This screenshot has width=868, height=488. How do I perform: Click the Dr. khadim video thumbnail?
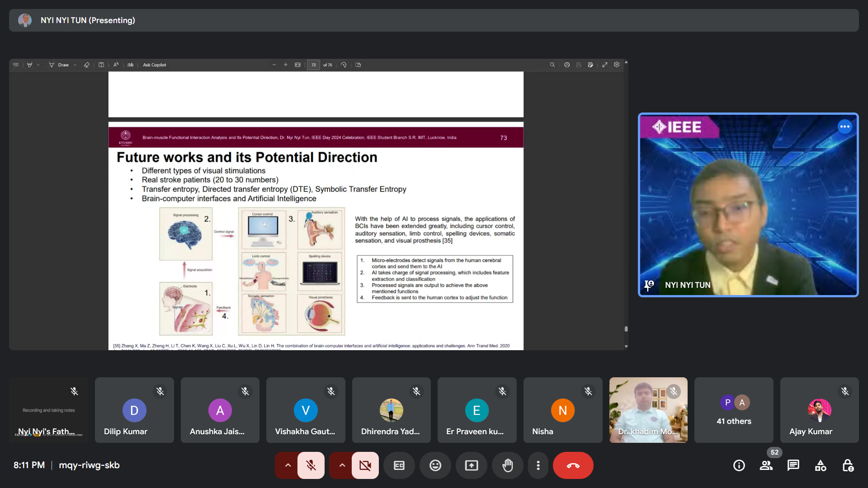[x=648, y=410]
